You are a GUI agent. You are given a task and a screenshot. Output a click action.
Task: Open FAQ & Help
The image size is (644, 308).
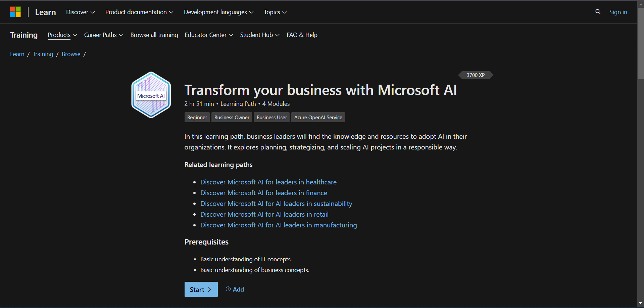tap(302, 35)
